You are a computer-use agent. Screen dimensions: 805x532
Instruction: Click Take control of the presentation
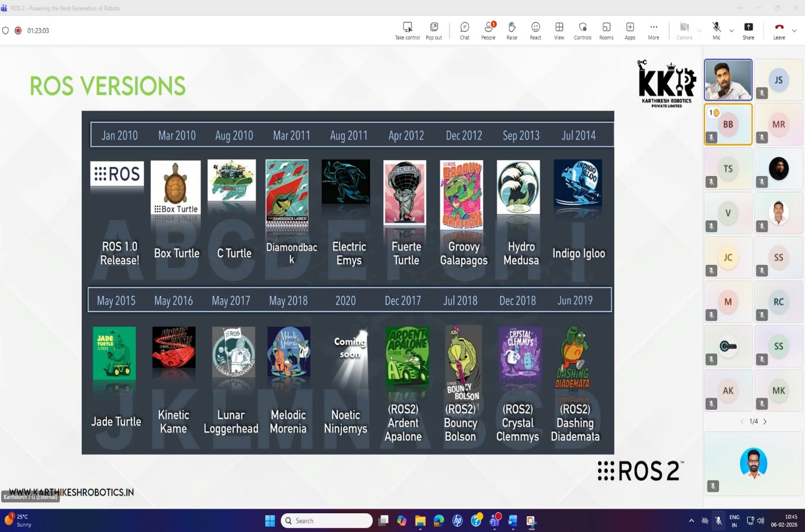[x=407, y=30]
